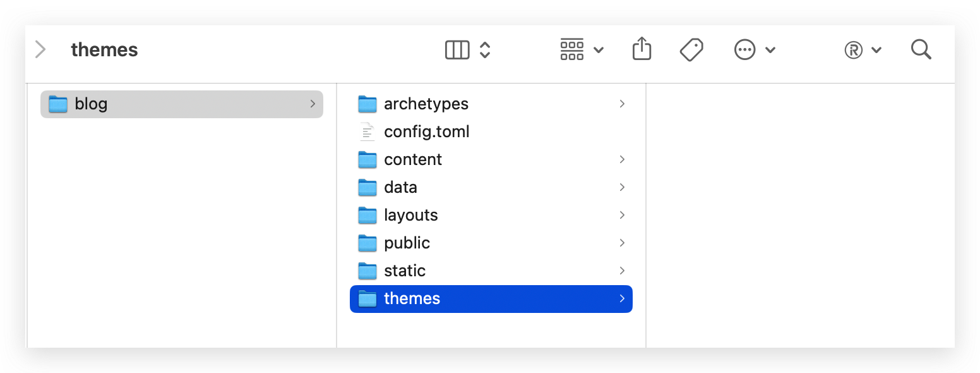Screen dimensions: 980x373
Task: Open the view mode up/down stepper
Action: tap(485, 50)
